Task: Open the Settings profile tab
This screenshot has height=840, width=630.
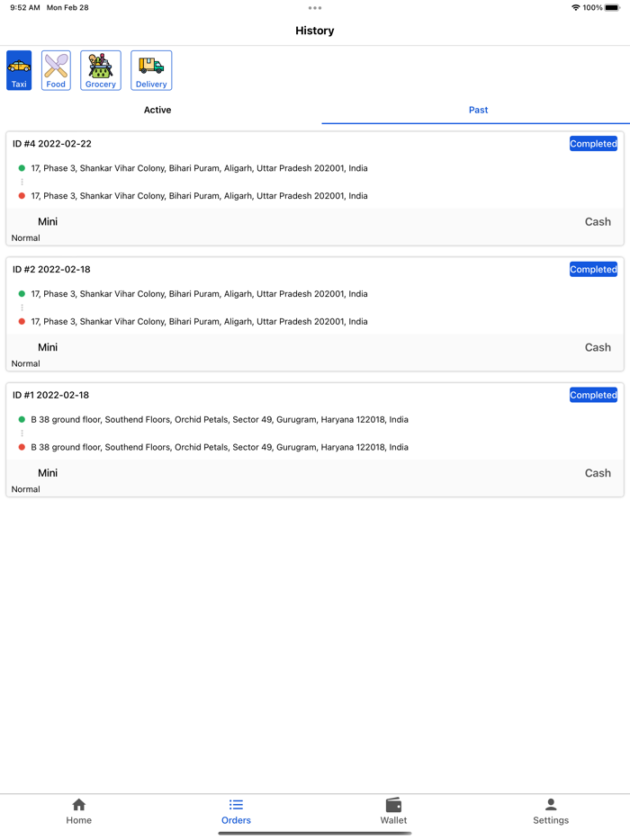Action: pyautogui.click(x=551, y=810)
